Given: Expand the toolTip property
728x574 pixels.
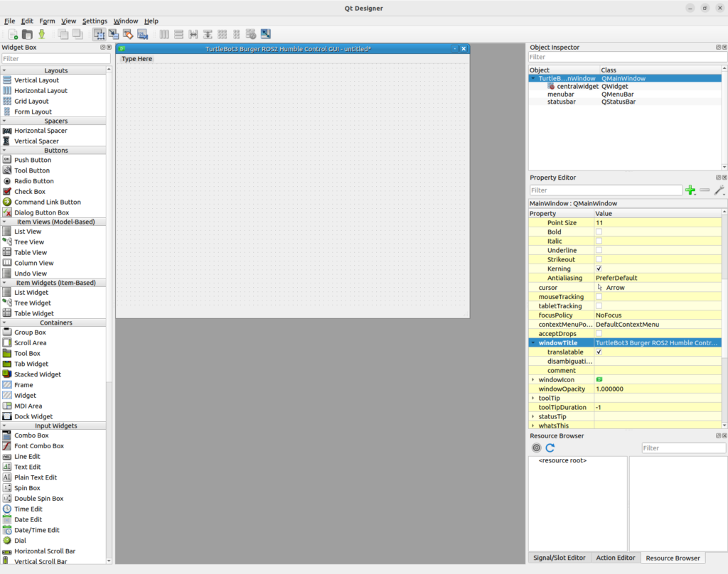Looking at the screenshot, I should click(x=533, y=398).
